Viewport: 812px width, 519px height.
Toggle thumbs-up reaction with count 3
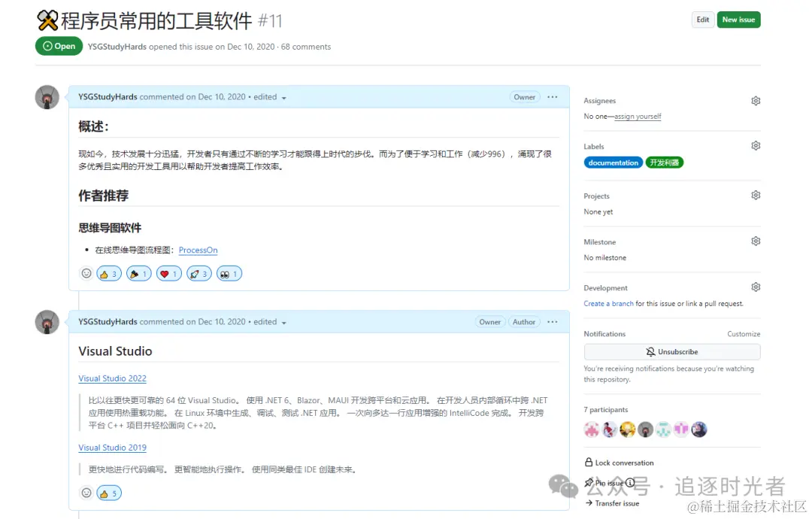pyautogui.click(x=109, y=274)
